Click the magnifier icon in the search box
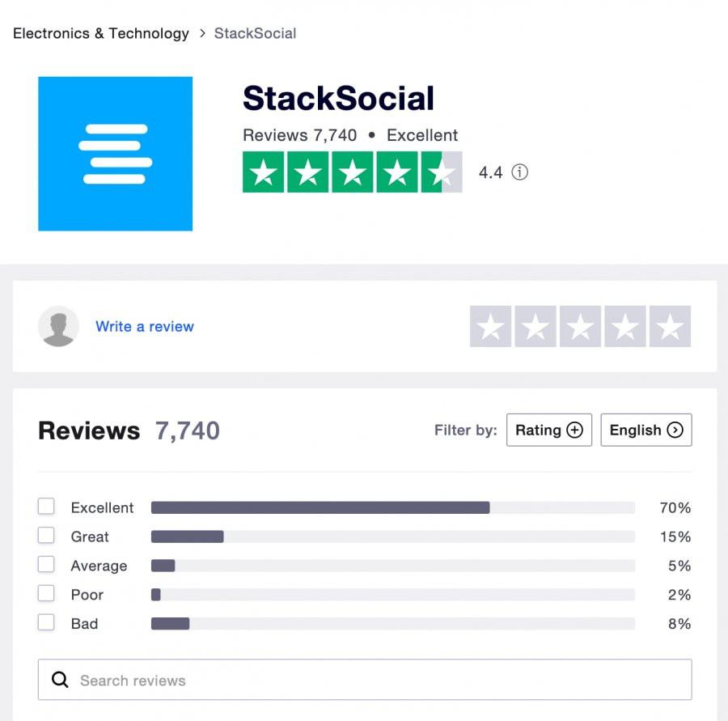This screenshot has width=728, height=721. click(x=60, y=680)
